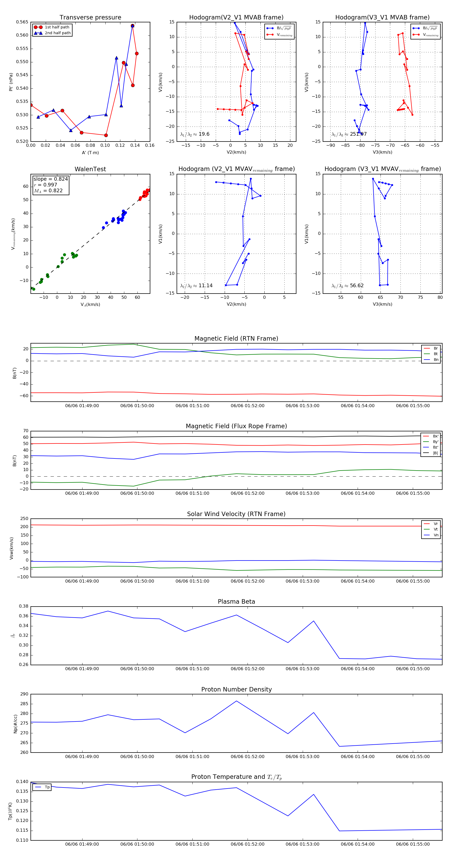
Task: Click '06/06 01:55:00' tick under Proton Temperature
Action: coord(413,844)
